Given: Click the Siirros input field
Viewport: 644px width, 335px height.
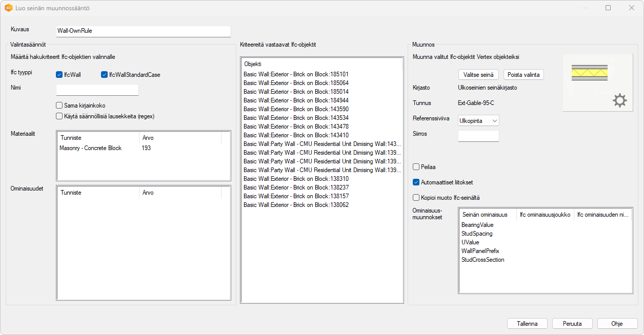Looking at the screenshot, I should point(478,136).
